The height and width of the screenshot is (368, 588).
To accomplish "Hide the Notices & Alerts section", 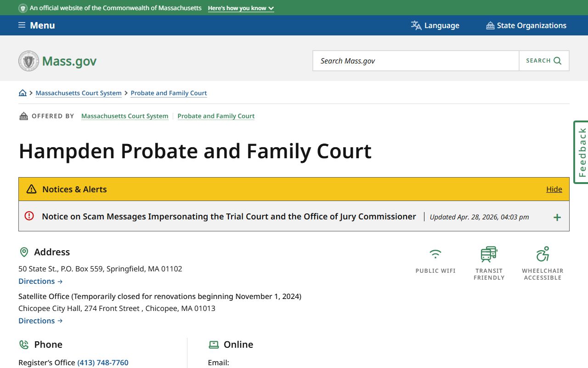I will click(x=554, y=189).
